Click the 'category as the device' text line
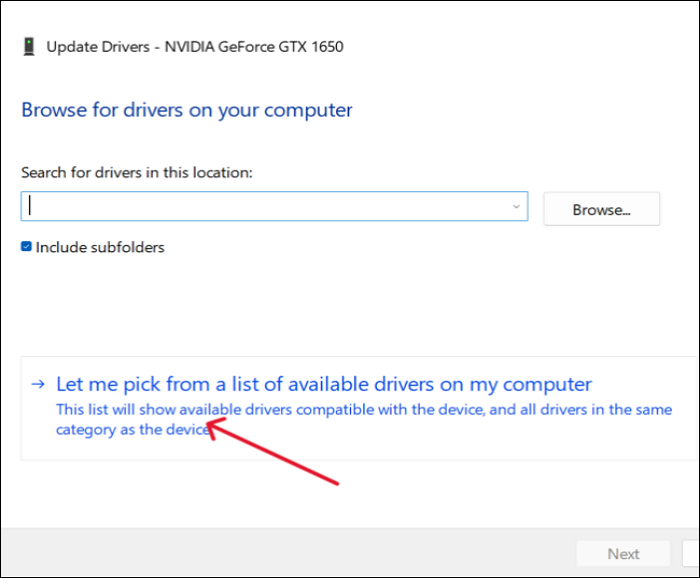700x578 pixels. click(x=132, y=429)
